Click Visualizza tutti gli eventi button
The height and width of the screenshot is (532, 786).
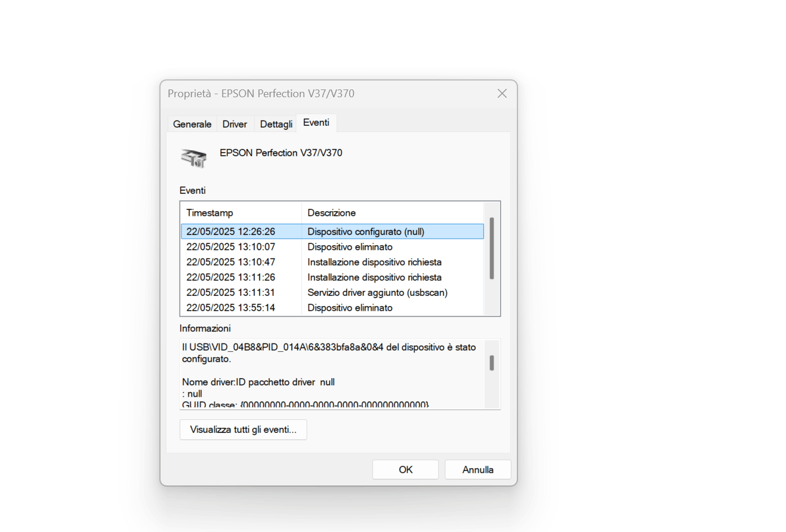click(x=243, y=429)
